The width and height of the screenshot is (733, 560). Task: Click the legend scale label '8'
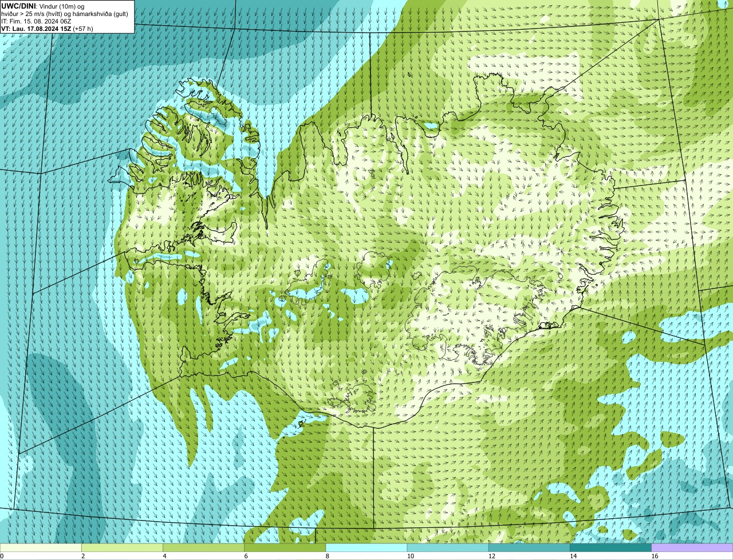pyautogui.click(x=328, y=556)
